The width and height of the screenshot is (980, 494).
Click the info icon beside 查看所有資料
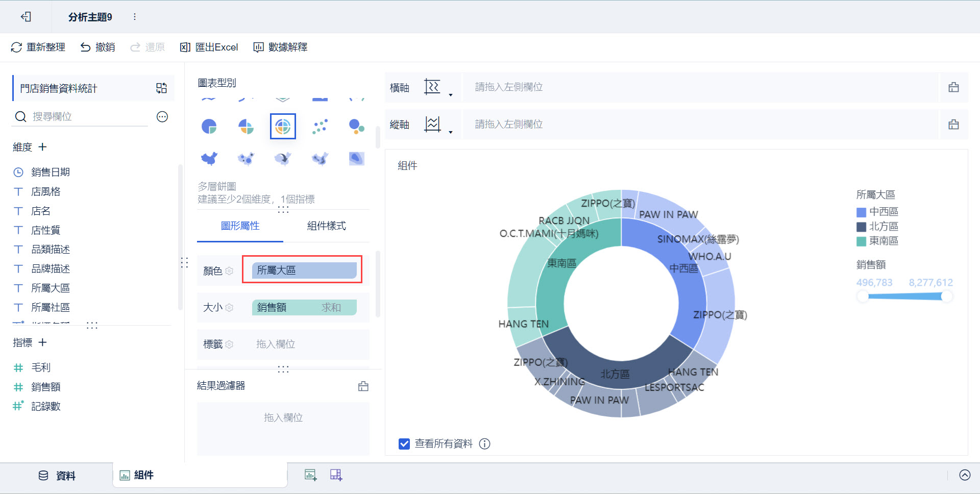point(485,444)
